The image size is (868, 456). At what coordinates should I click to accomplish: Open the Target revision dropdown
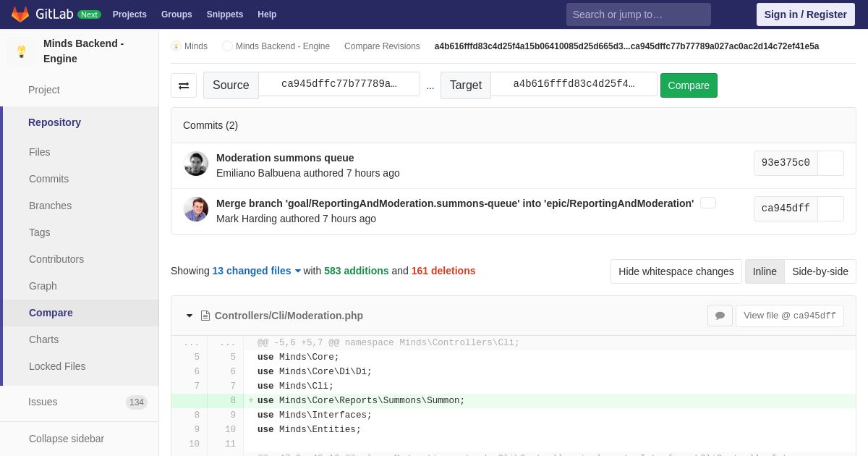[x=574, y=84]
